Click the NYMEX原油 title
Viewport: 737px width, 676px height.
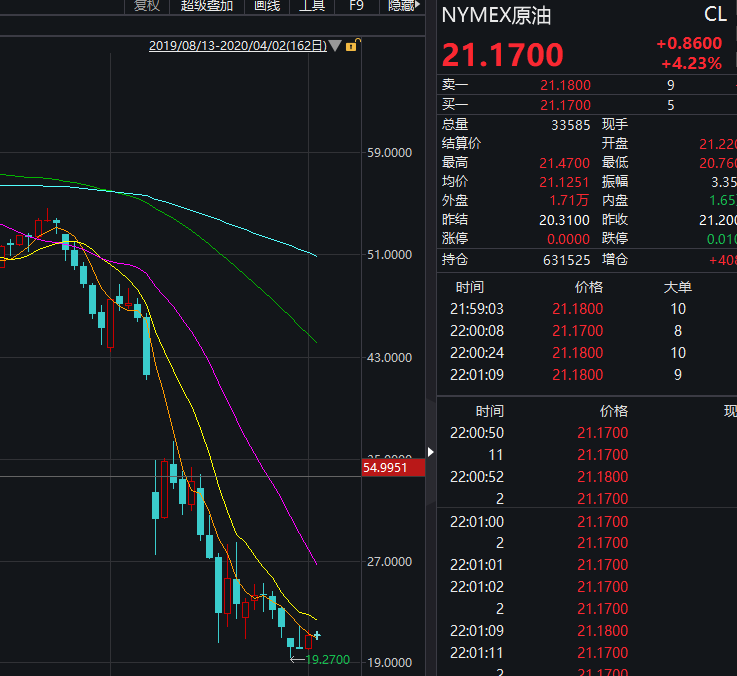click(496, 16)
